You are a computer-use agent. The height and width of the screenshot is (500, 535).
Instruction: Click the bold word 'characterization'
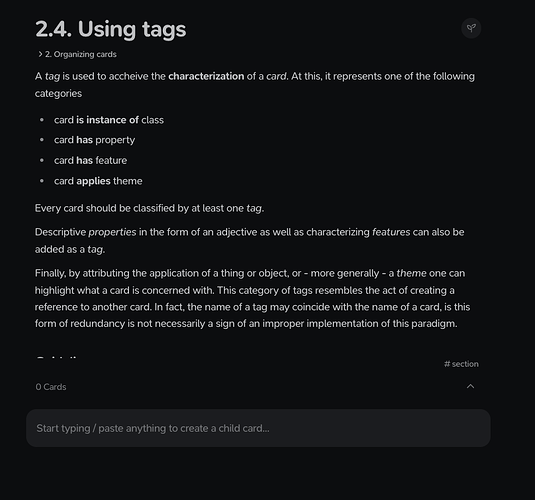[x=206, y=76]
